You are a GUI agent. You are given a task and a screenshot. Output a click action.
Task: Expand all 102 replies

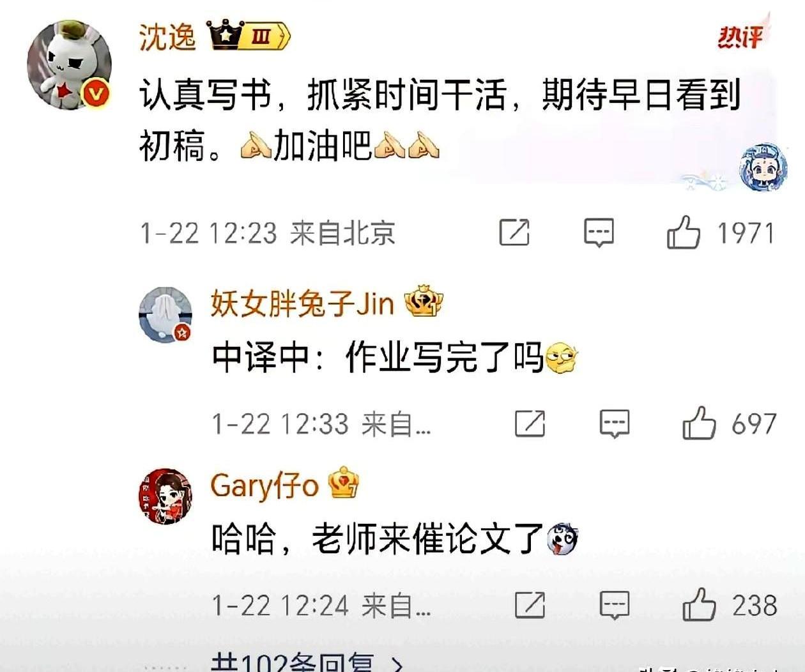307,663
